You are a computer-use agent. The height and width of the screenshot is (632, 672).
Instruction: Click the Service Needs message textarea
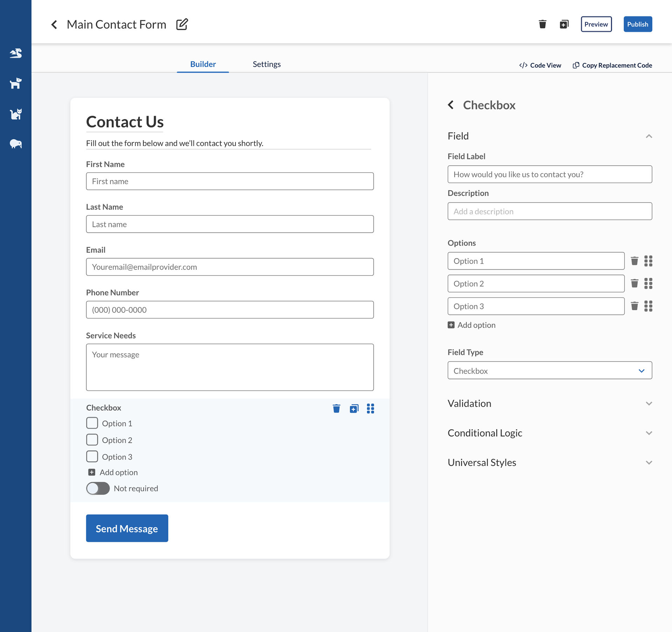230,367
